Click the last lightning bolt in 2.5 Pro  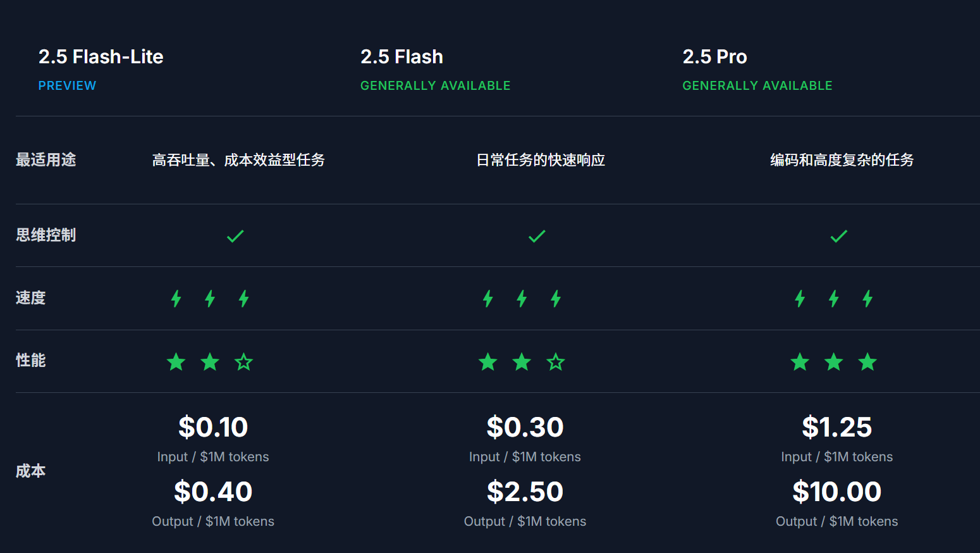tap(867, 299)
